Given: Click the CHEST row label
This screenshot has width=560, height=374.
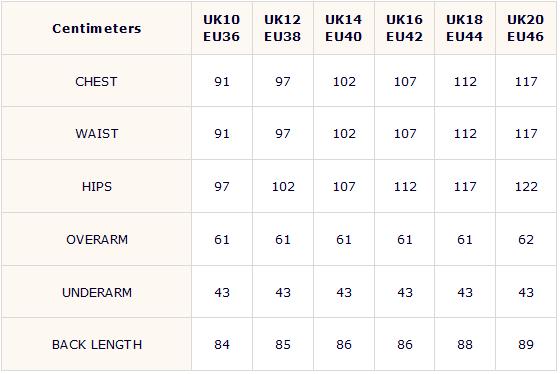Looking at the screenshot, I should (96, 81).
